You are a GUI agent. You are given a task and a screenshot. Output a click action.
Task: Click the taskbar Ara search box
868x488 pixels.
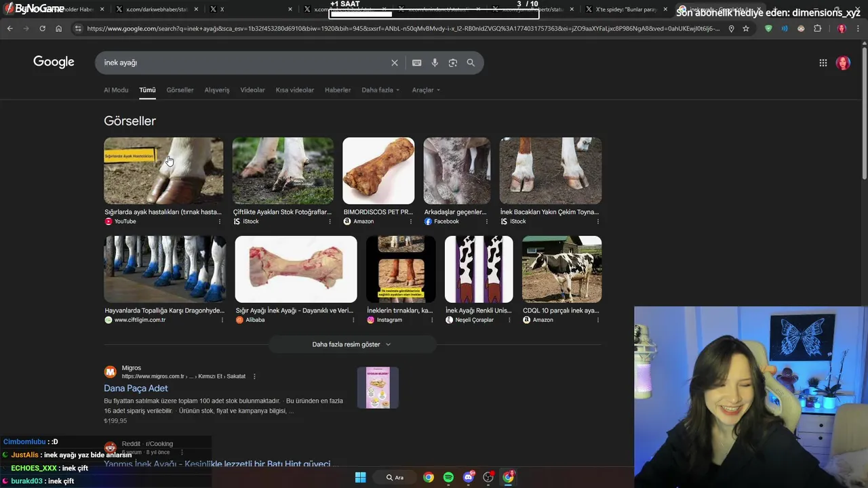395,477
